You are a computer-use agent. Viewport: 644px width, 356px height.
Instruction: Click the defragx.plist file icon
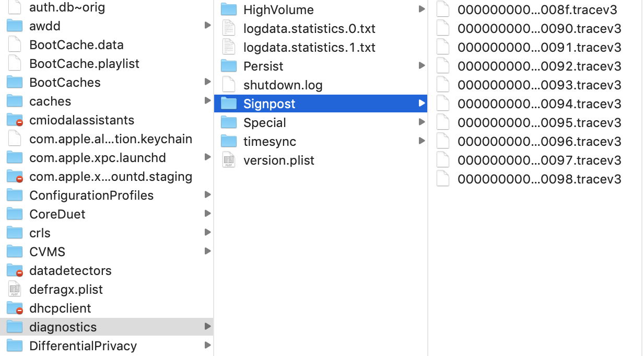(15, 290)
